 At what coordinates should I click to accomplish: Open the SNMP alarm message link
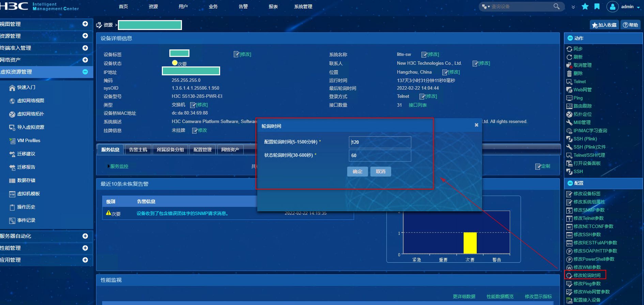(183, 213)
